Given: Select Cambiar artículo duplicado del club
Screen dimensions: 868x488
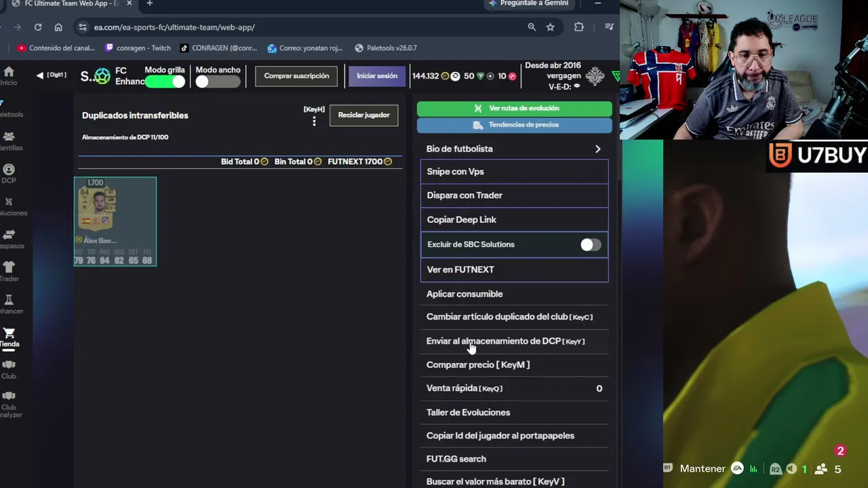Looking at the screenshot, I should (x=514, y=317).
